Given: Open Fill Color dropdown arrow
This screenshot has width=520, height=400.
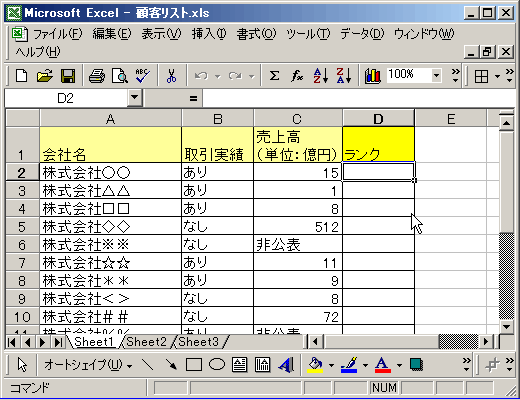Looking at the screenshot, I should click(x=331, y=365).
